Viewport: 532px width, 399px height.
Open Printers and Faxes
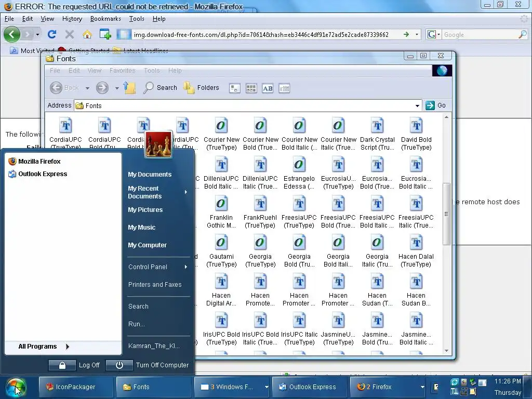pyautogui.click(x=155, y=285)
